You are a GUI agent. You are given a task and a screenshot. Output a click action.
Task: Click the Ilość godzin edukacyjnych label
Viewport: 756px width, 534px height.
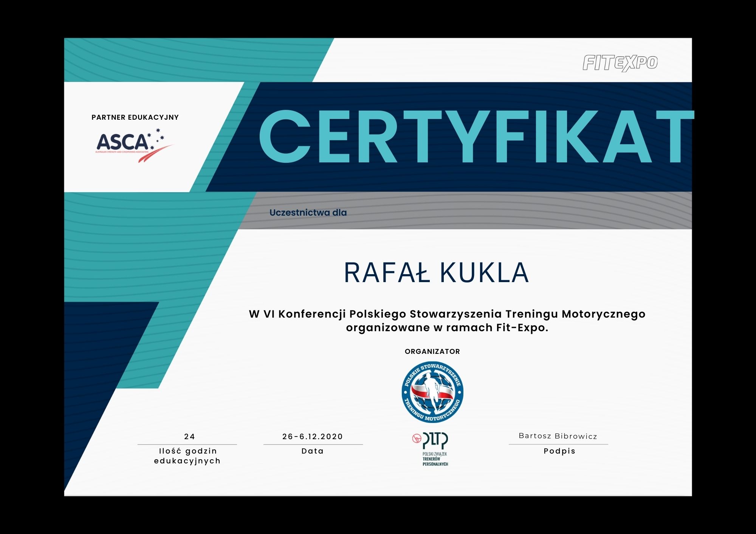tap(187, 456)
